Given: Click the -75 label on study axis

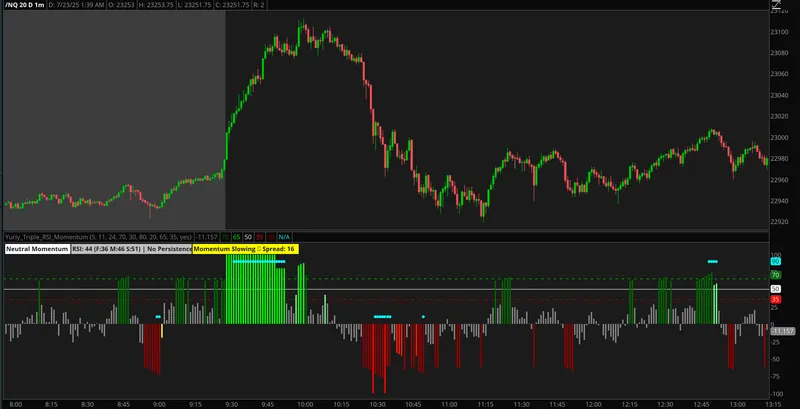Looking at the screenshot, I should 776,377.
